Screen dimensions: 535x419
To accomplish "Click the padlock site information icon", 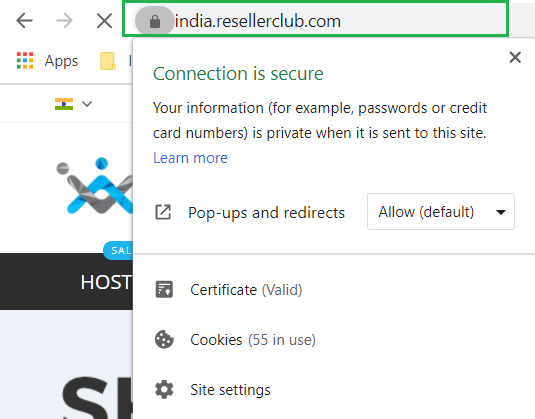I will tap(155, 21).
